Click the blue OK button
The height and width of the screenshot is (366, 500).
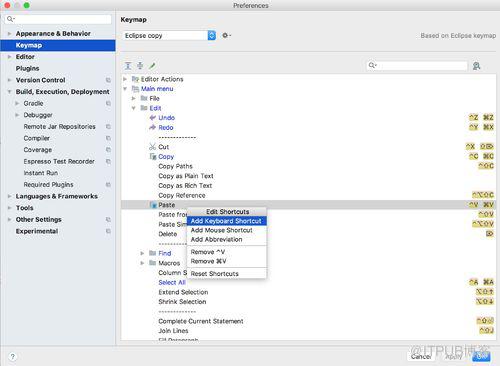coord(481,357)
